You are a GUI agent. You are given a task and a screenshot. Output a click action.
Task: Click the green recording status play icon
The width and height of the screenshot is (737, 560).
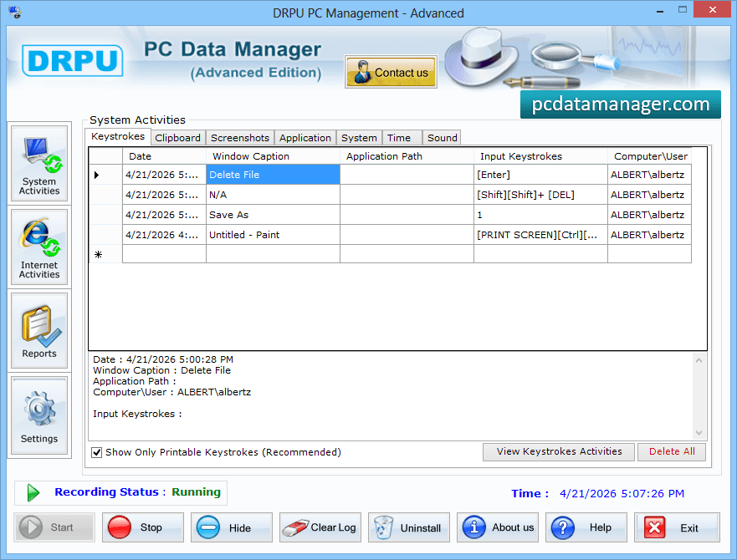[x=33, y=493]
